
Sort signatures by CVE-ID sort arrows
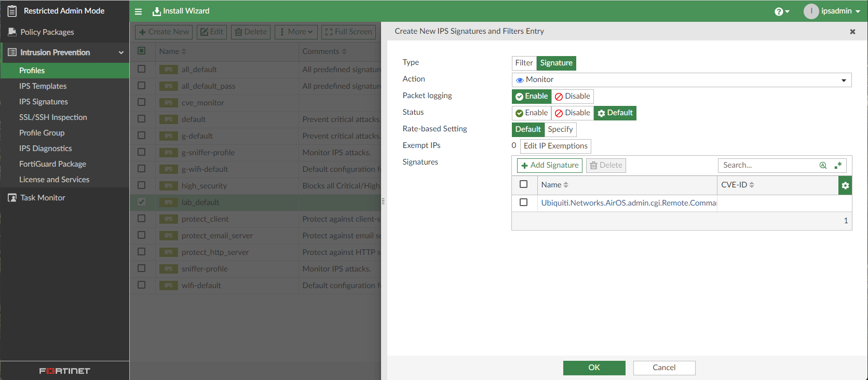pos(752,185)
